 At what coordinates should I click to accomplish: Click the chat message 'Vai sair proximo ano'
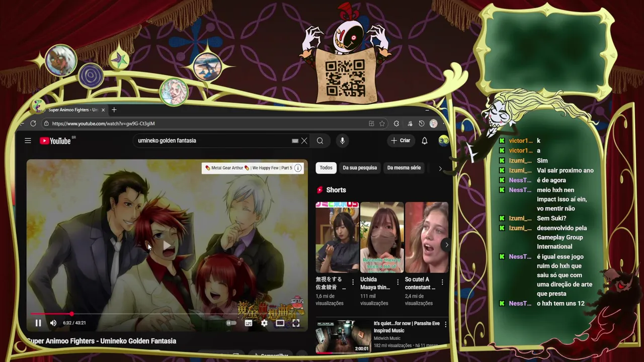click(565, 170)
